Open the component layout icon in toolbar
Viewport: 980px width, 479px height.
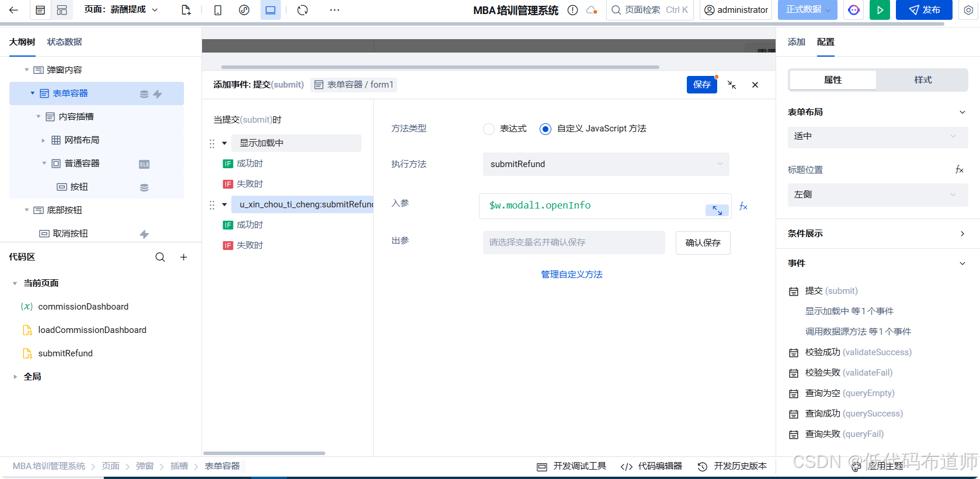pyautogui.click(x=62, y=10)
